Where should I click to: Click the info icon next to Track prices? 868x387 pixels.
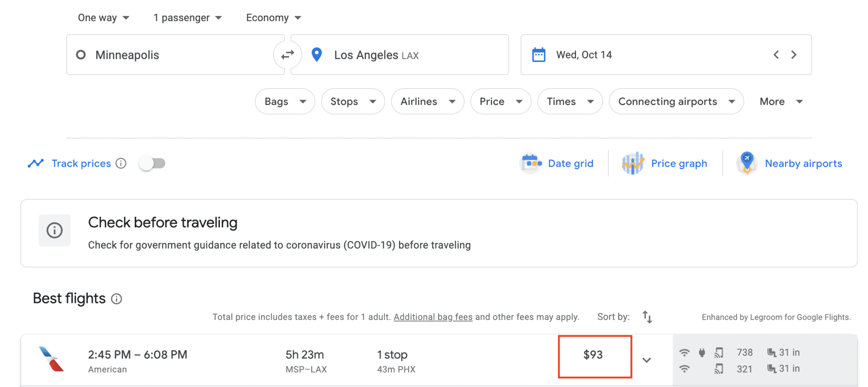pyautogui.click(x=121, y=163)
